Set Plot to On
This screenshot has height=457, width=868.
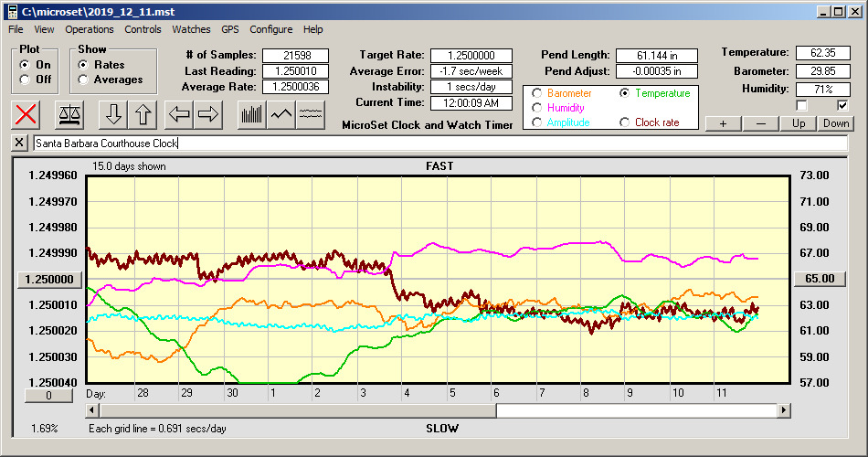(x=25, y=65)
